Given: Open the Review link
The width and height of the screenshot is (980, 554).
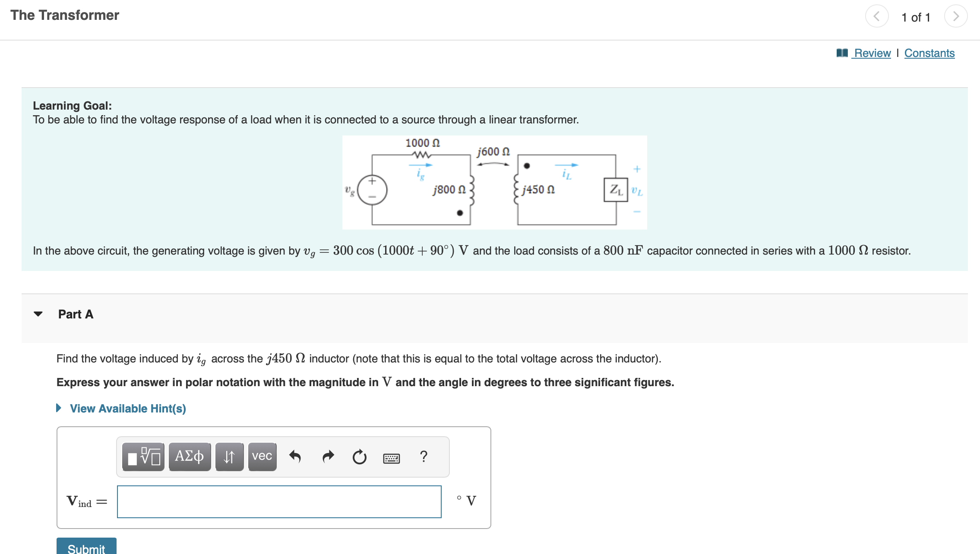Looking at the screenshot, I should coord(872,53).
